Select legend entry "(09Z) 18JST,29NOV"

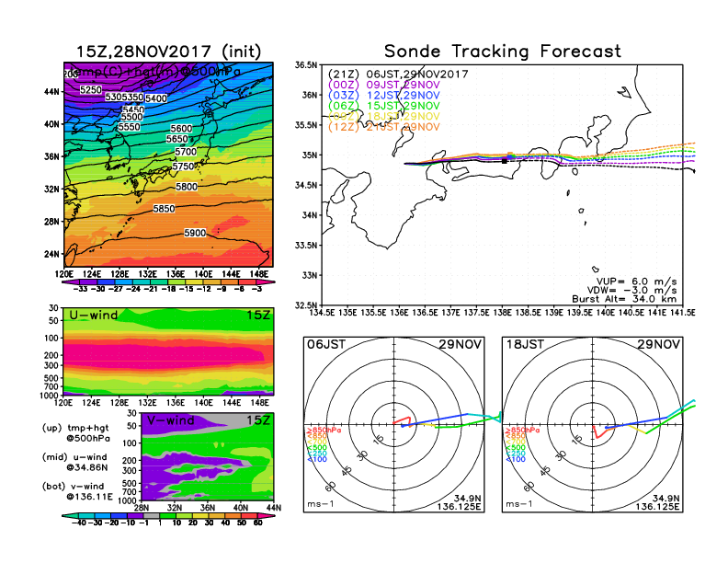384,116
